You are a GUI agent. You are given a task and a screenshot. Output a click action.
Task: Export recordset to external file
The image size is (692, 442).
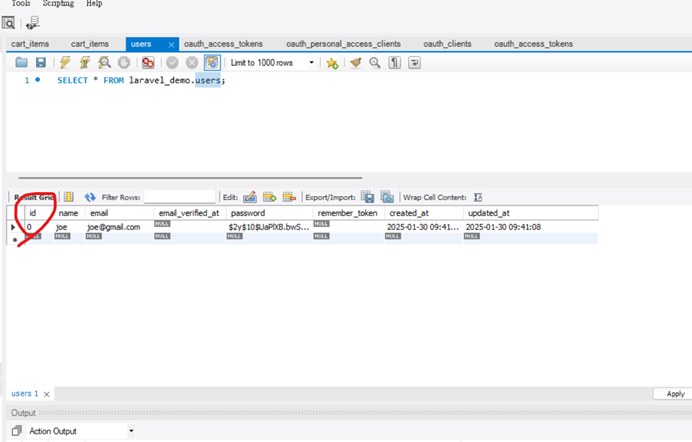point(367,197)
